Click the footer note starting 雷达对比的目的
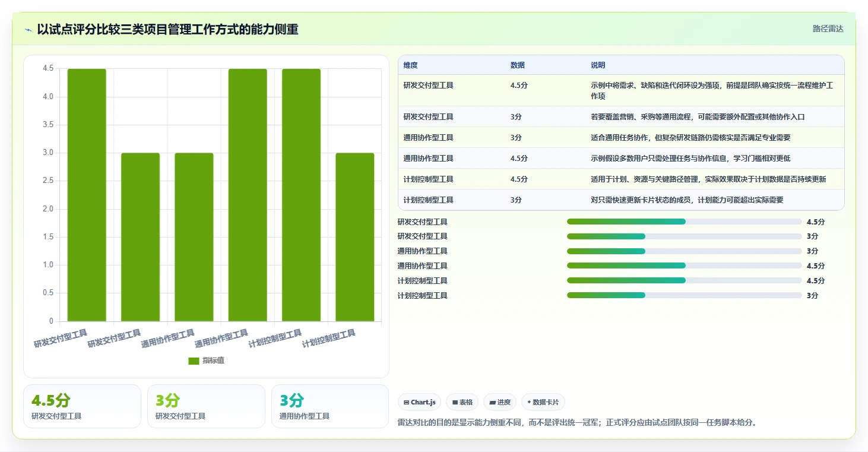The image size is (868, 452). click(577, 423)
